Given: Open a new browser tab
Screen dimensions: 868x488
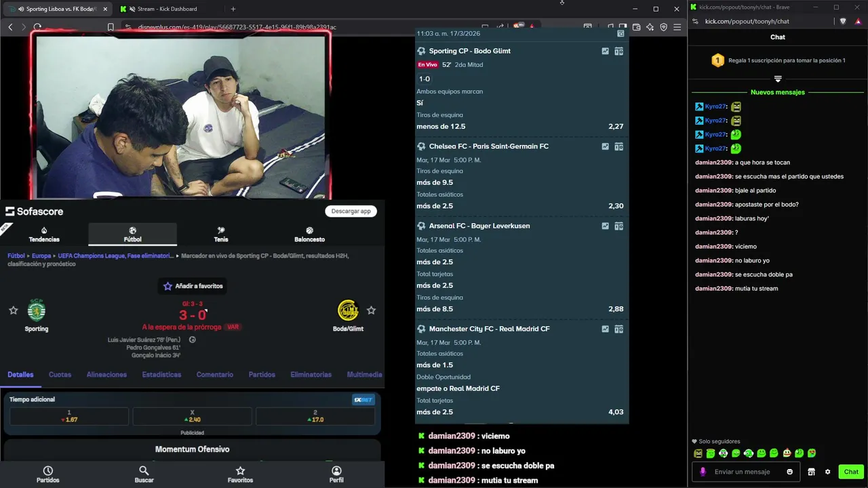Looking at the screenshot, I should (x=233, y=9).
